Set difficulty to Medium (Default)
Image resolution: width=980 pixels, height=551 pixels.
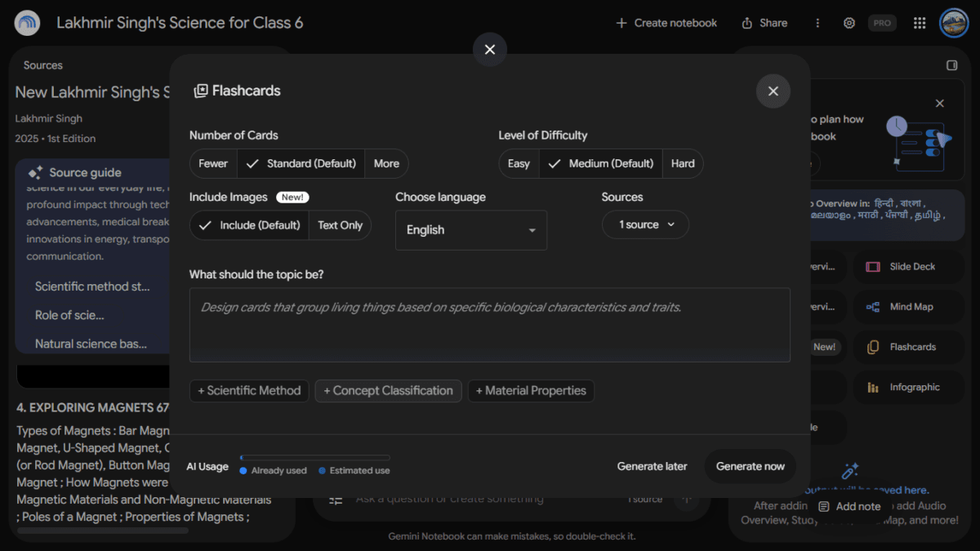point(600,163)
